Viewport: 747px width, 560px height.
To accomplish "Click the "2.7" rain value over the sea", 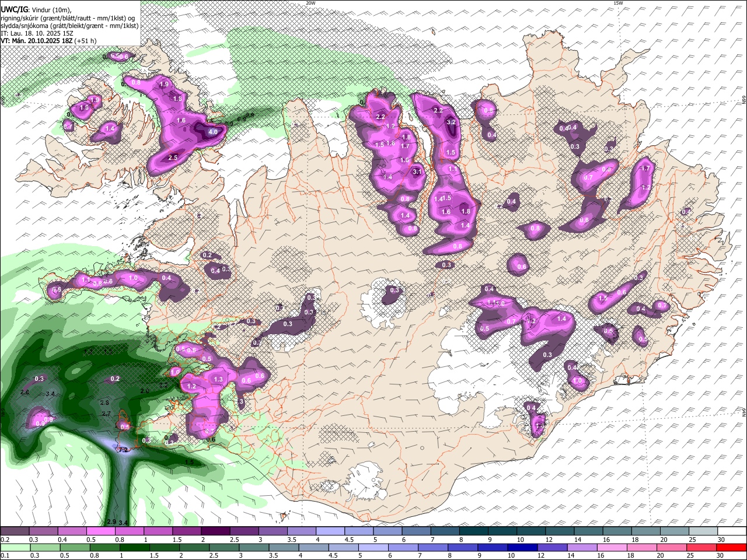I will point(106,414).
